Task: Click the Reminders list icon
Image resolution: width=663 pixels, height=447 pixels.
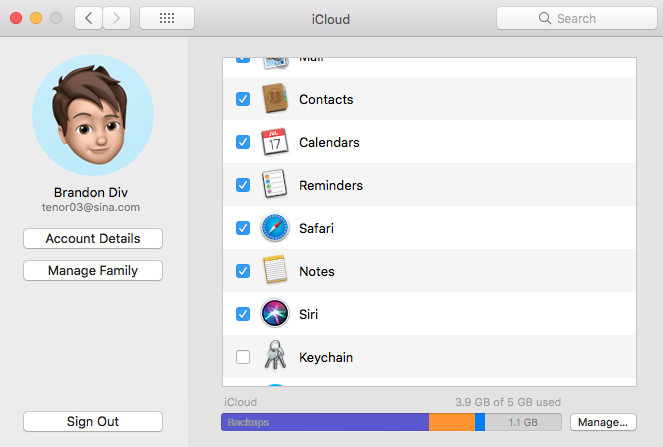Action: point(274,184)
